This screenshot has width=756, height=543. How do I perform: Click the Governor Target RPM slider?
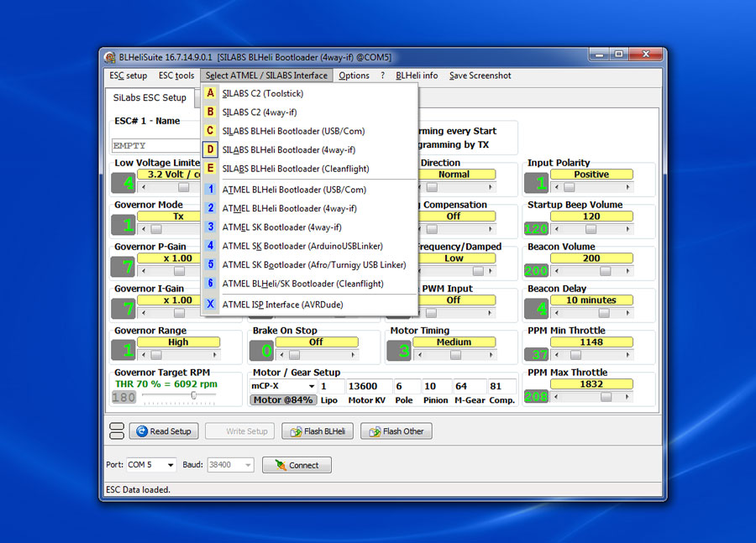pos(179,397)
